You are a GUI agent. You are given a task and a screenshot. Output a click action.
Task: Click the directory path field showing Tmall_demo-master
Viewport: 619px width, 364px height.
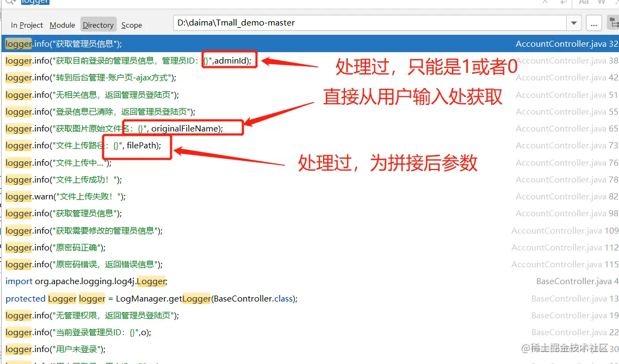pyautogui.click(x=370, y=23)
